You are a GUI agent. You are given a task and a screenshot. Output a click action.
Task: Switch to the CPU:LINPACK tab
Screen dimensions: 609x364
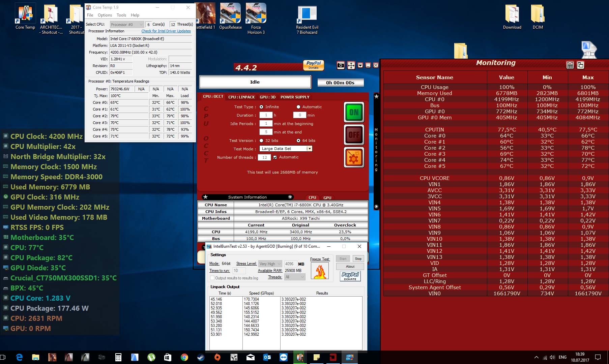click(241, 97)
